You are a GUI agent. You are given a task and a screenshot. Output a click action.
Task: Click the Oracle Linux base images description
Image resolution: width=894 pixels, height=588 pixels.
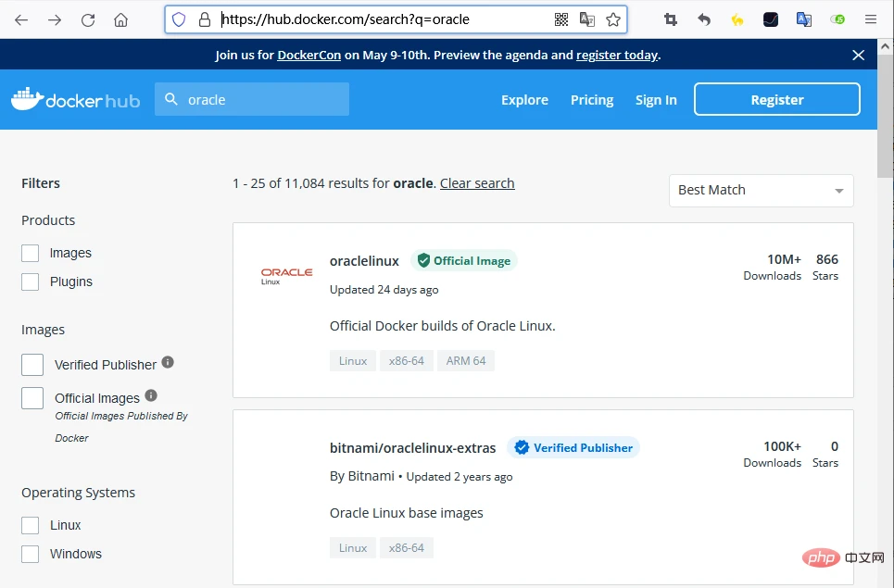tap(406, 513)
